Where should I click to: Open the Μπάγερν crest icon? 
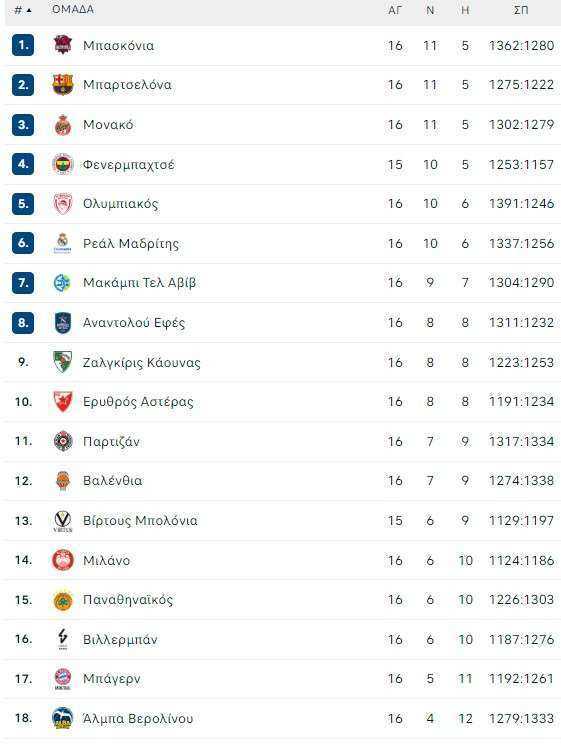tap(63, 679)
